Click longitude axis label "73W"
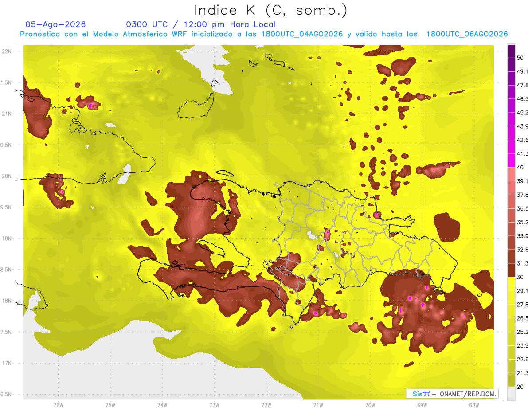532x411 pixels. [x=214, y=405]
